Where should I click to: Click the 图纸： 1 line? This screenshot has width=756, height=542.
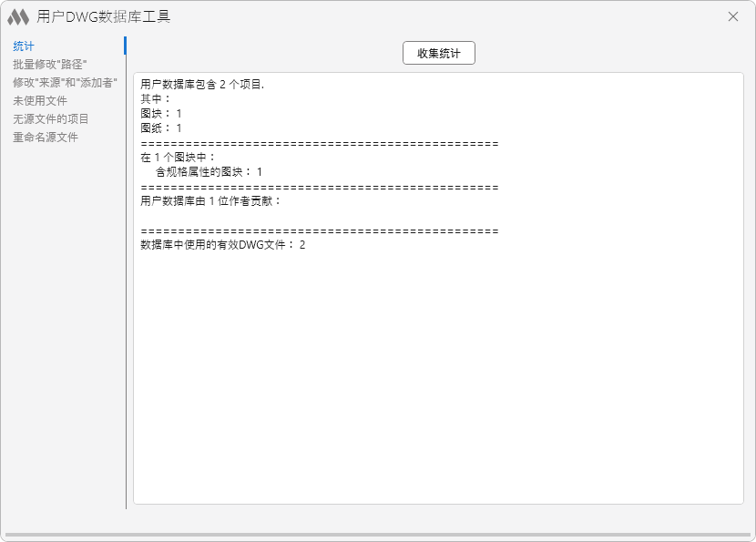point(161,128)
